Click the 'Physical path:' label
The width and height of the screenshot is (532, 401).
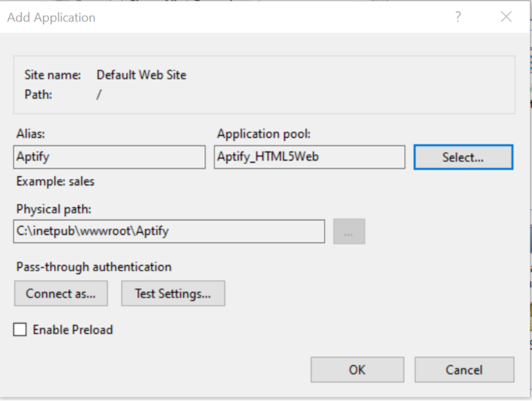click(x=54, y=209)
